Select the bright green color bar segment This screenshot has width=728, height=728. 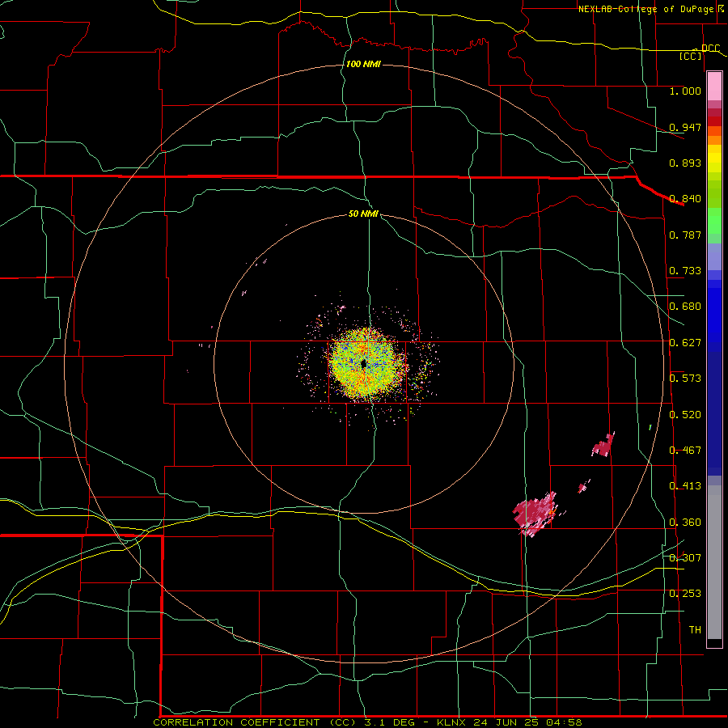714,221
